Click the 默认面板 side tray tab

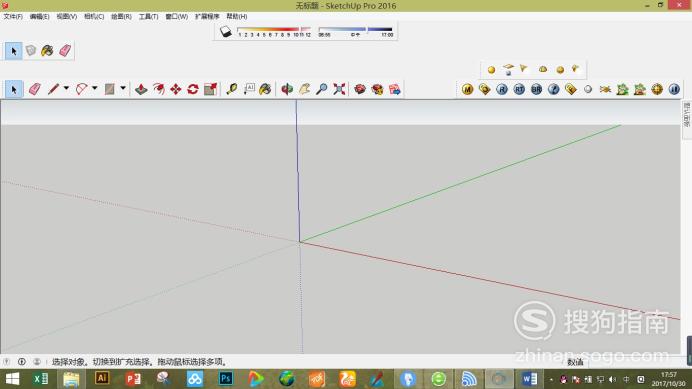click(687, 115)
